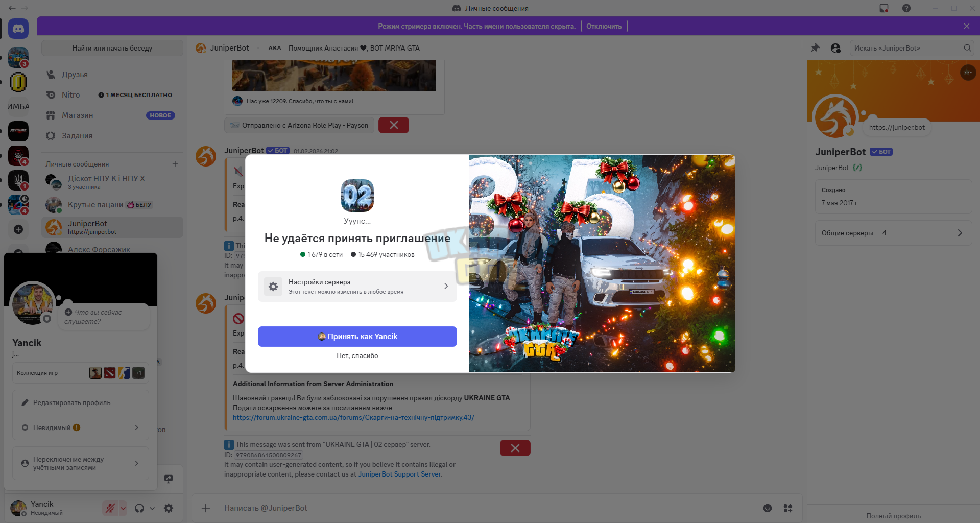The width and height of the screenshot is (980, 523).
Task: Open pinned messages pin icon
Action: pos(815,48)
